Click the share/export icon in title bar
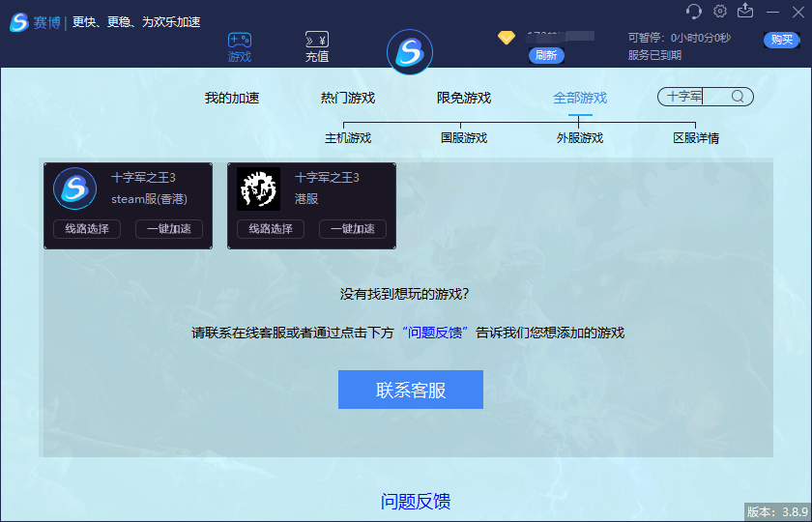The height and width of the screenshot is (522, 812). click(x=745, y=11)
